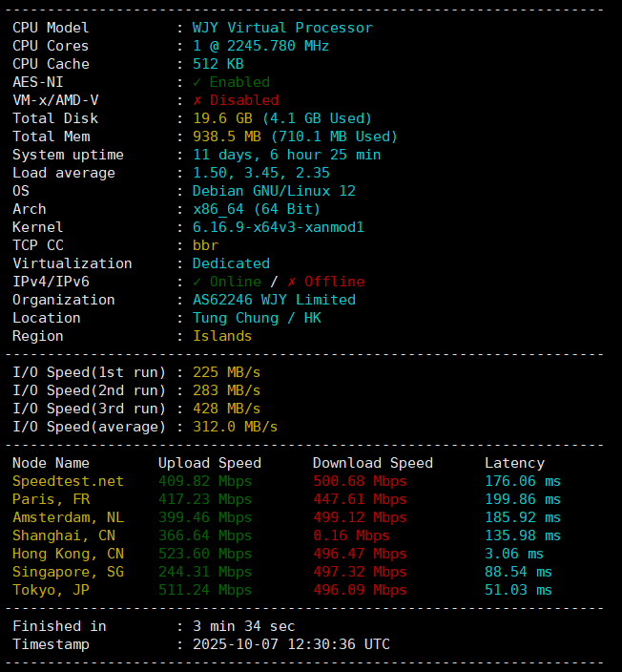Screen dimensions: 622x672
Task: Click the OS value Debian GNU/Linux 12
Action: coord(274,191)
